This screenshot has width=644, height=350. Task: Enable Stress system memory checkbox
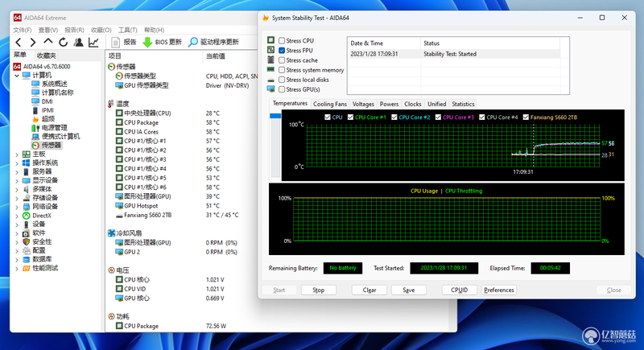tap(282, 70)
